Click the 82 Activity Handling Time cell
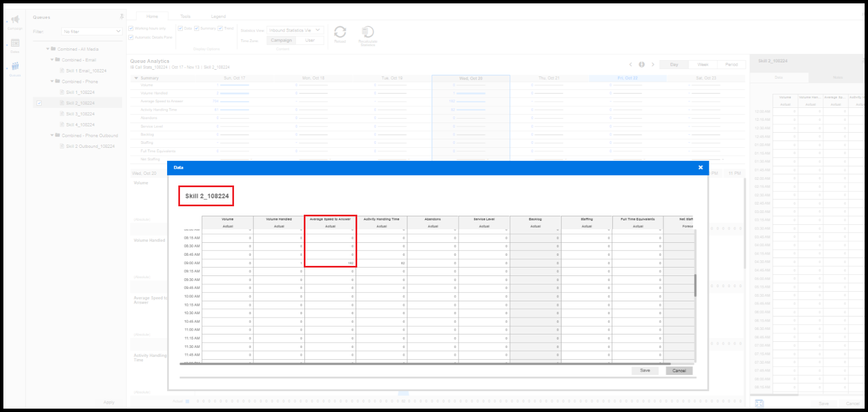Image resolution: width=868 pixels, height=412 pixels. coord(381,263)
